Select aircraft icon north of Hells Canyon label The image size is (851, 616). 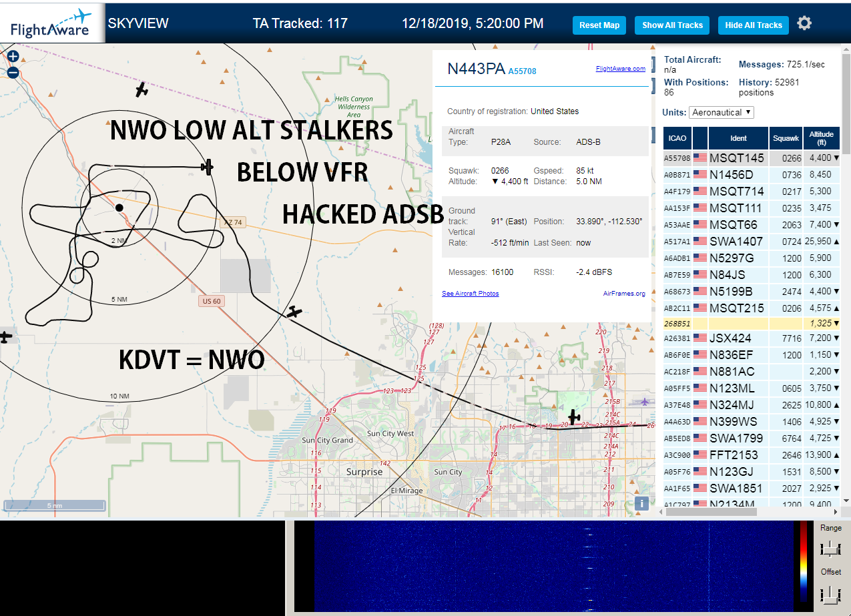(141, 89)
